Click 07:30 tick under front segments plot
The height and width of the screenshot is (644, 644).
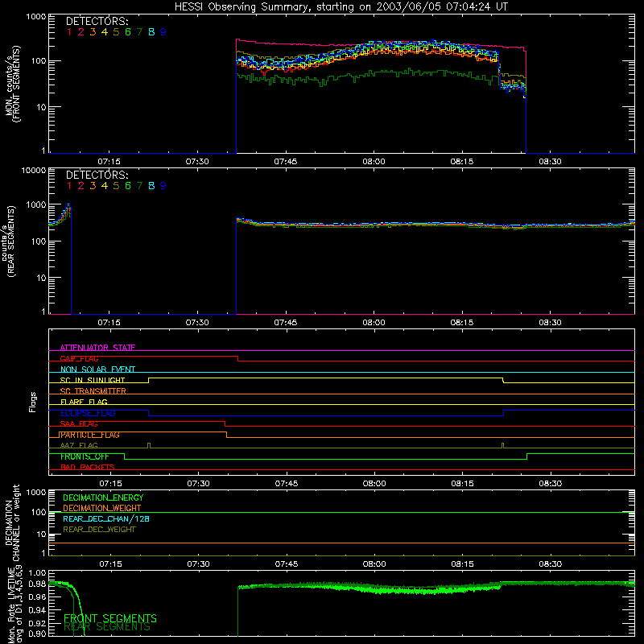point(197,162)
